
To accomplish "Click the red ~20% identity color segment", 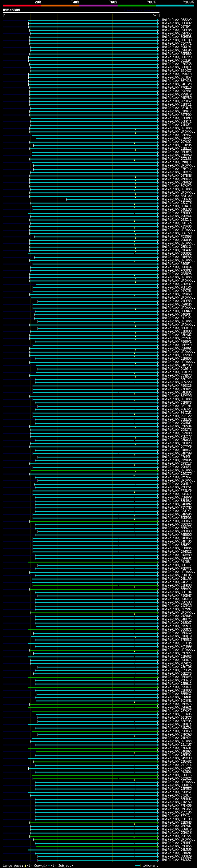I will coord(22,6).
